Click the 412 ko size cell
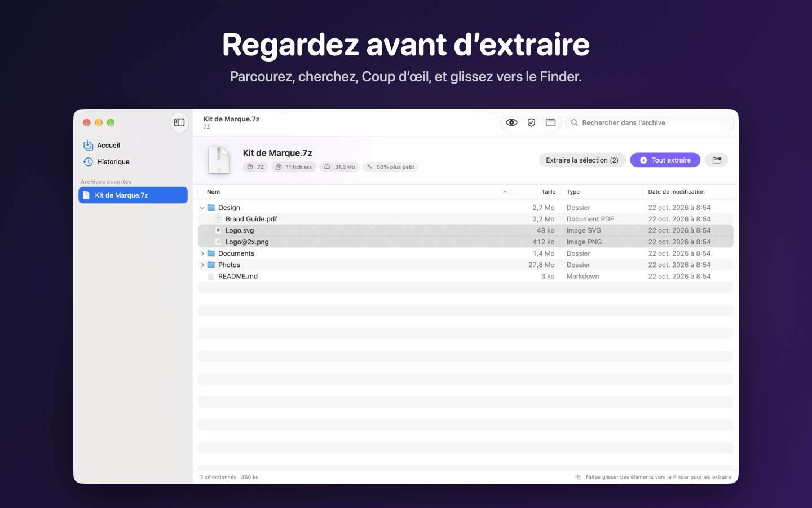This screenshot has width=812, height=508. [544, 242]
